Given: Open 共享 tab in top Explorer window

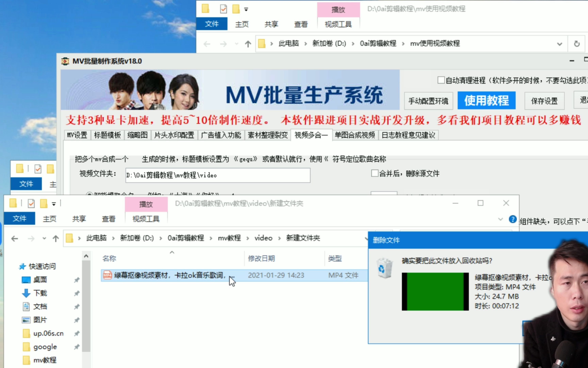Looking at the screenshot, I should (271, 24).
